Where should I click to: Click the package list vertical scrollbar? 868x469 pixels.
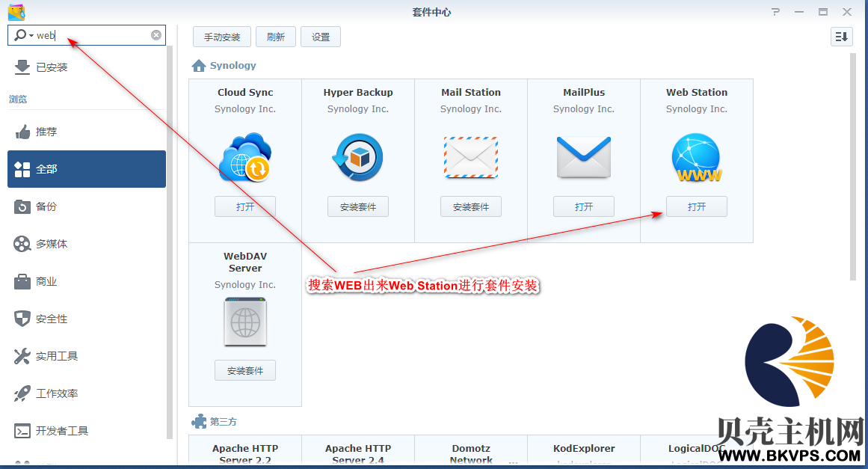pyautogui.click(x=852, y=166)
